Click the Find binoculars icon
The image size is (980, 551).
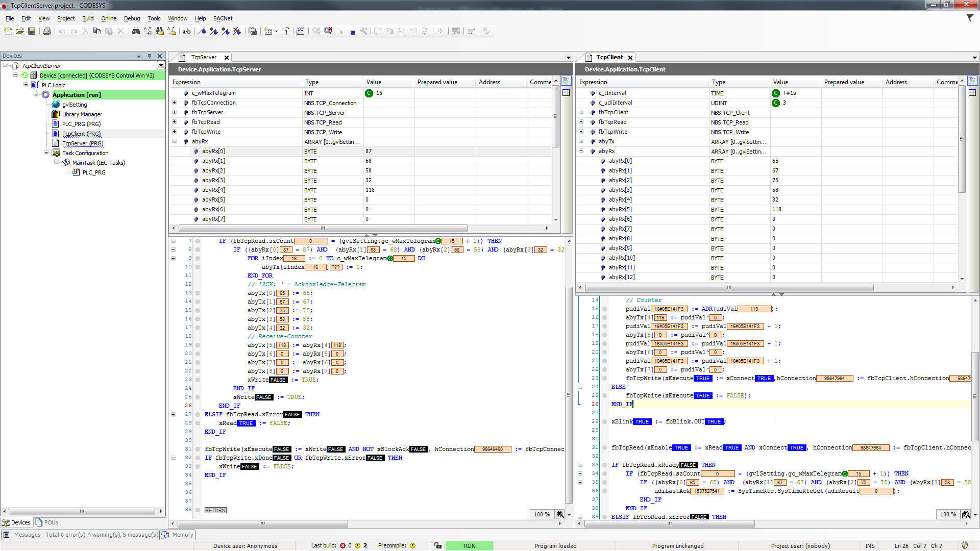(136, 31)
